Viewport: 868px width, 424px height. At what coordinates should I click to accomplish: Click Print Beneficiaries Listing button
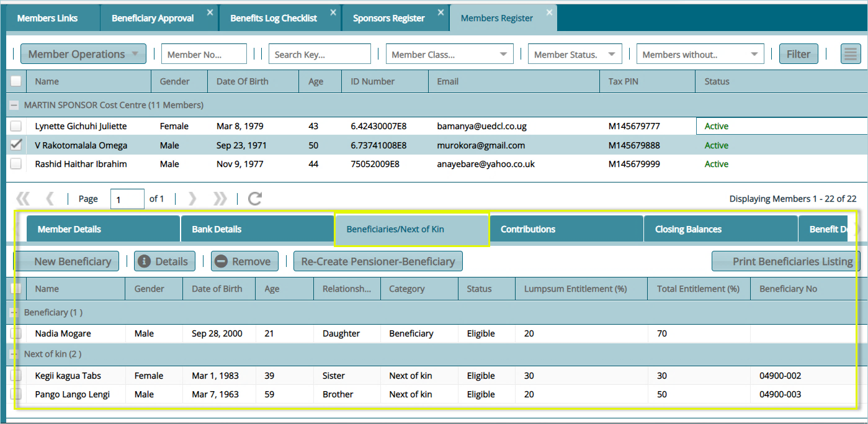click(786, 261)
